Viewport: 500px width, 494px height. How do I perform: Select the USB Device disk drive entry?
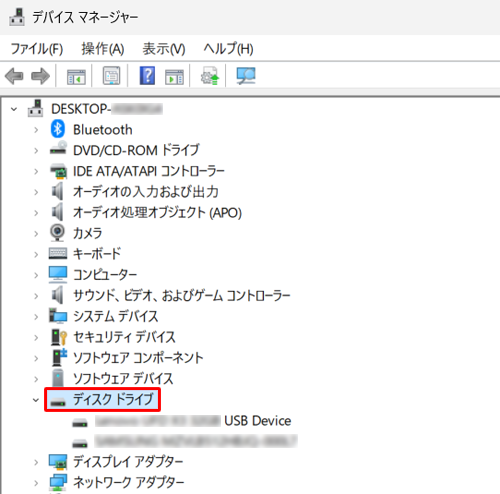click(182, 421)
